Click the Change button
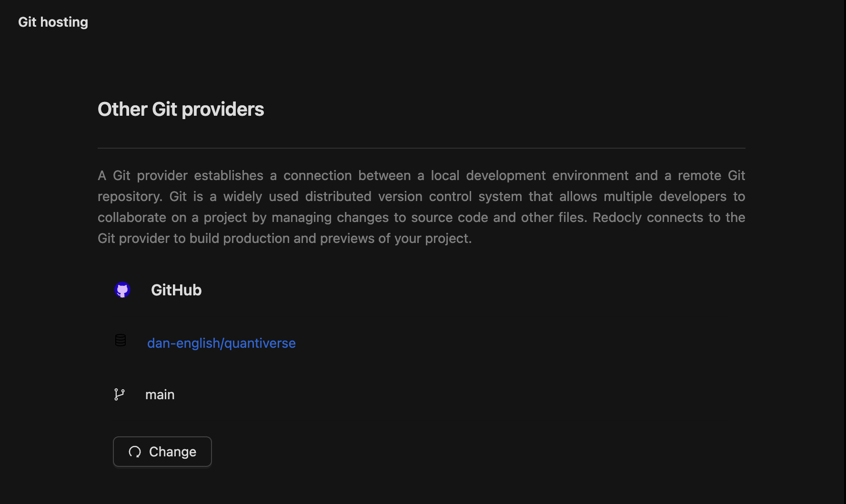This screenshot has width=846, height=504. [x=162, y=452]
